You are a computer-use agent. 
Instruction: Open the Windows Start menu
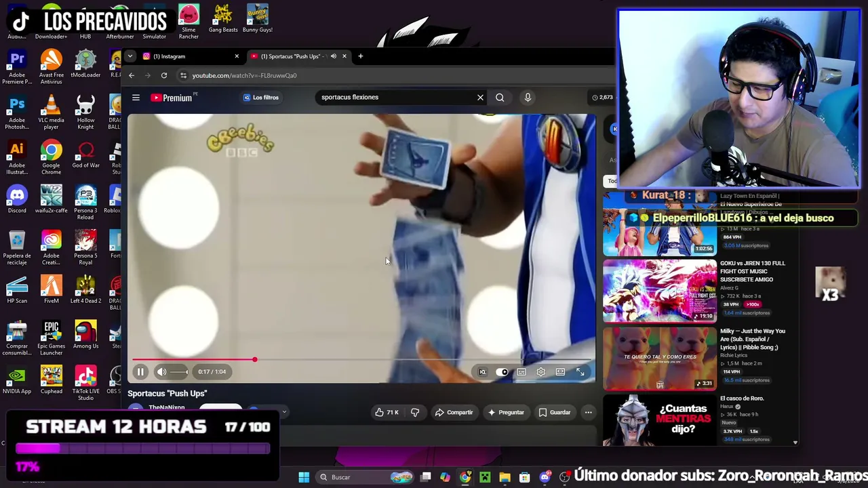pos(304,477)
